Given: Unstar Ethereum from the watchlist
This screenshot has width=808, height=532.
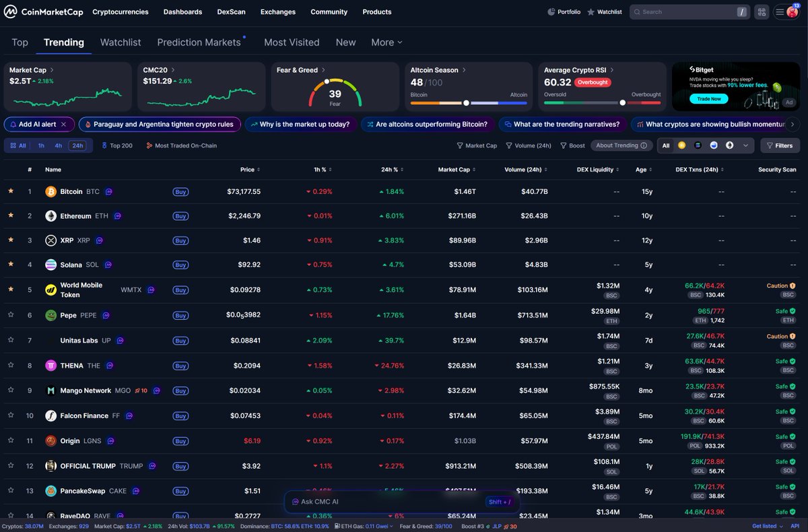Looking at the screenshot, I should tap(11, 215).
